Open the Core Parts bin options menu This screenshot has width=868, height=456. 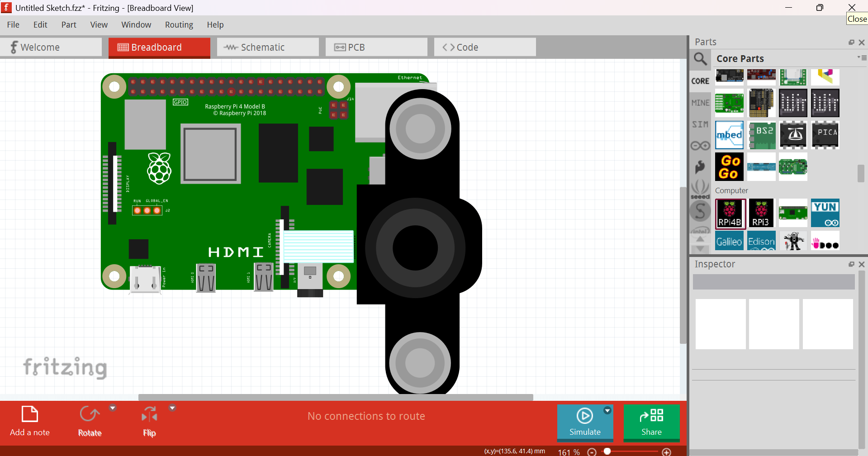tap(862, 58)
